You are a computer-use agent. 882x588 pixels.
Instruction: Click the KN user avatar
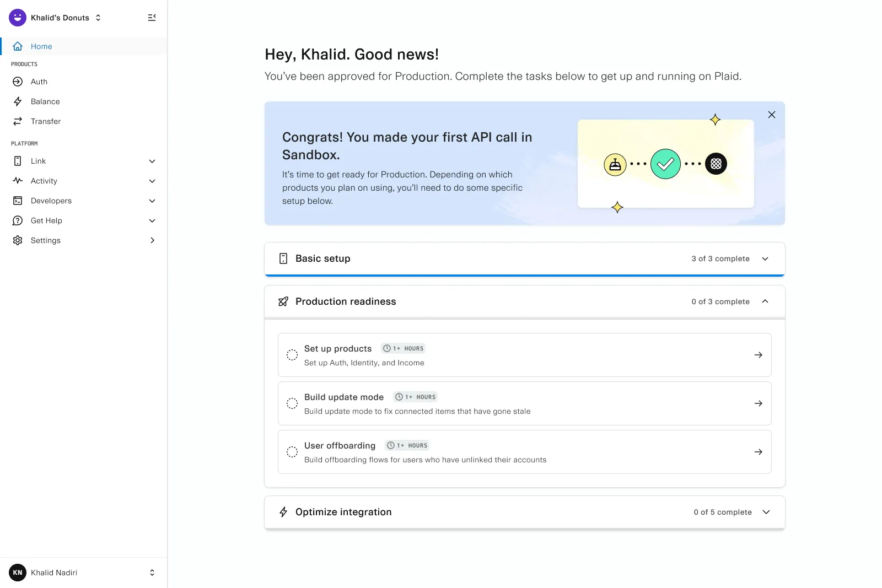click(x=18, y=573)
